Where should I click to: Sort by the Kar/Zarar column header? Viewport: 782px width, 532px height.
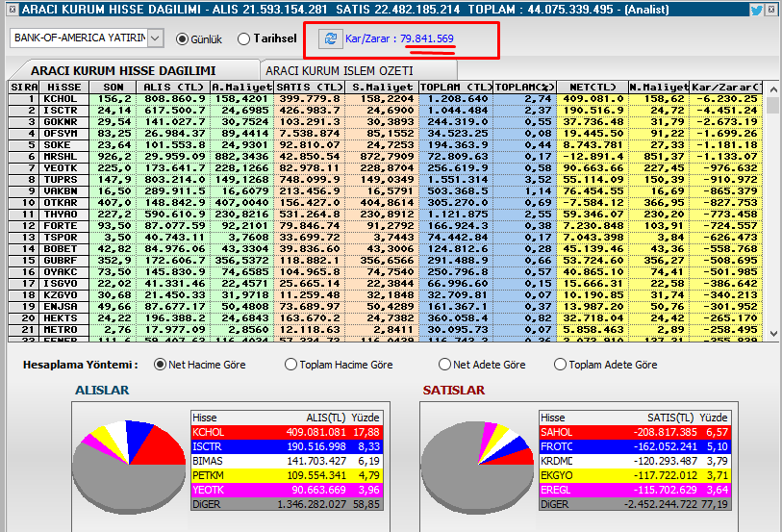tap(726, 88)
